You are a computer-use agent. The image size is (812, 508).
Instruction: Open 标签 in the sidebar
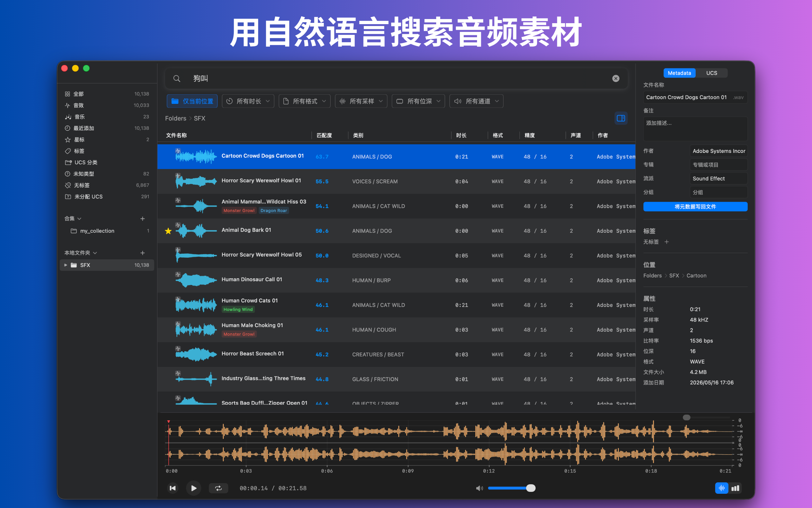107,151
